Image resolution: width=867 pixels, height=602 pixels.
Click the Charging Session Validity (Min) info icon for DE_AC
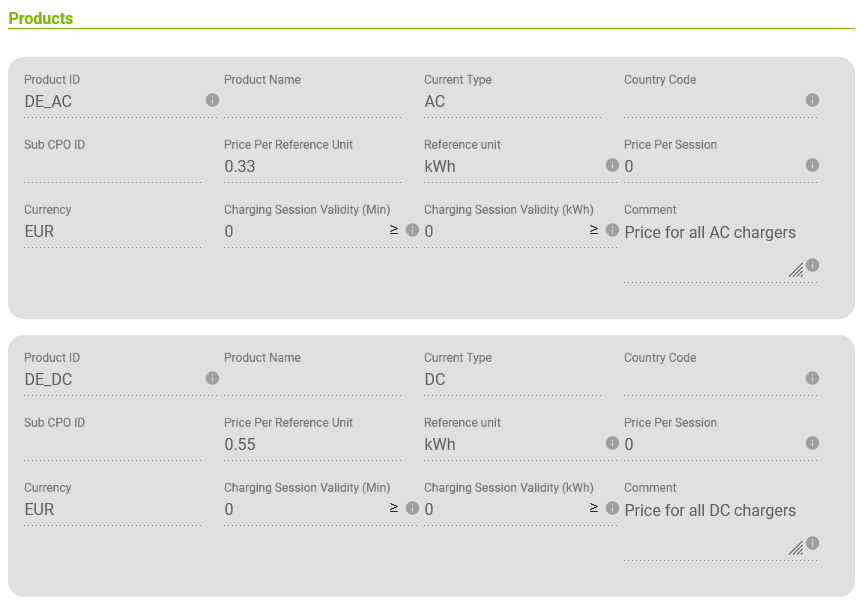pos(412,230)
